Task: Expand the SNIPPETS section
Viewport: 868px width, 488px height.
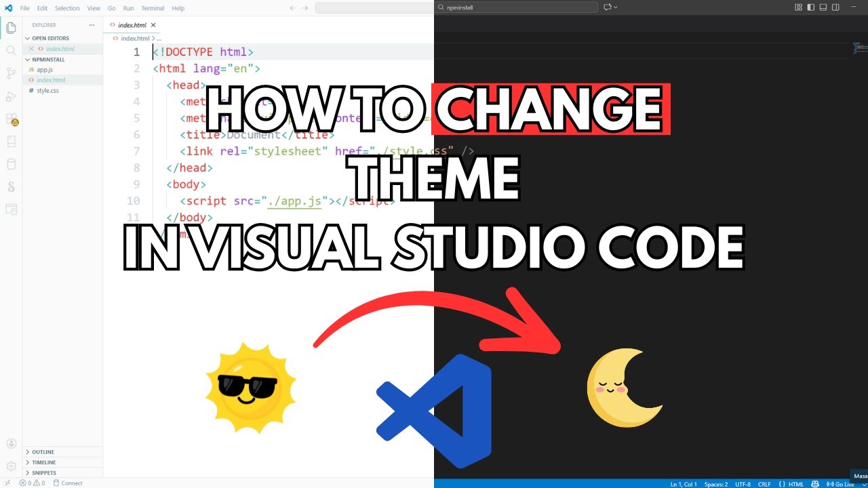Action: pos(62,472)
